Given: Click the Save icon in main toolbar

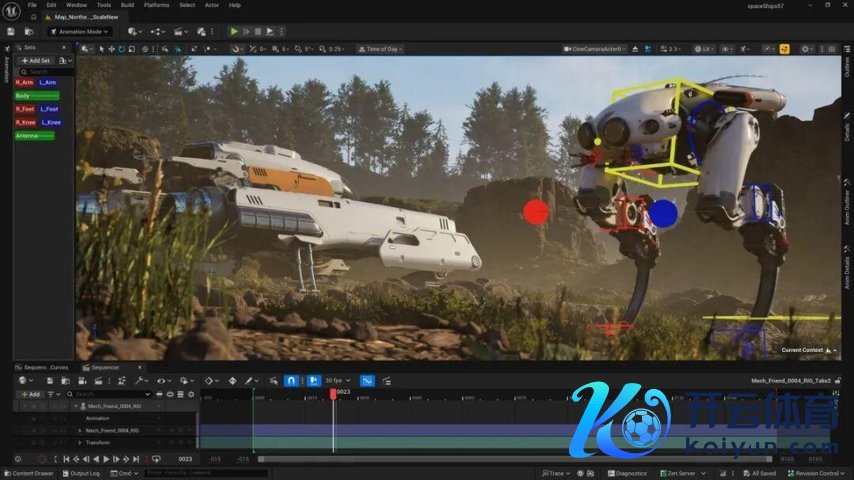Looking at the screenshot, I should click(12, 31).
